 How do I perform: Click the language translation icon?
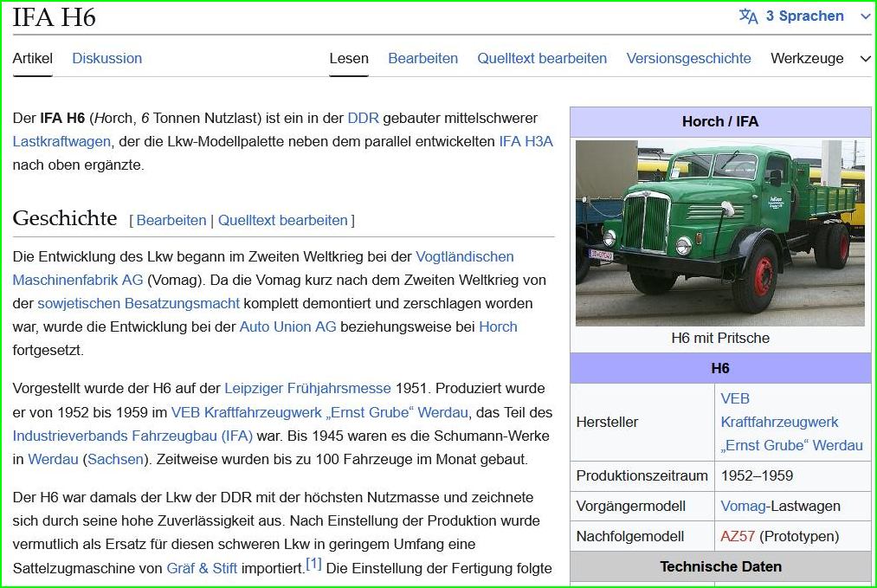pos(748,16)
